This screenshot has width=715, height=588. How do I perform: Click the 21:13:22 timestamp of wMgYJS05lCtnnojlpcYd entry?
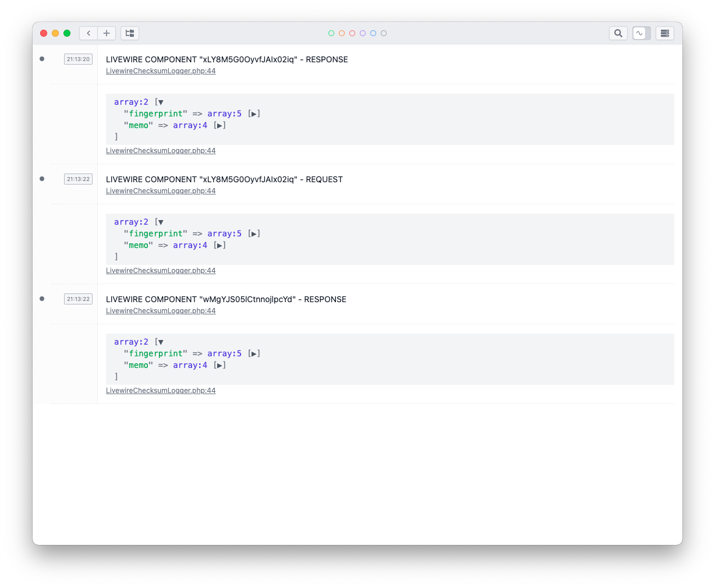(78, 299)
